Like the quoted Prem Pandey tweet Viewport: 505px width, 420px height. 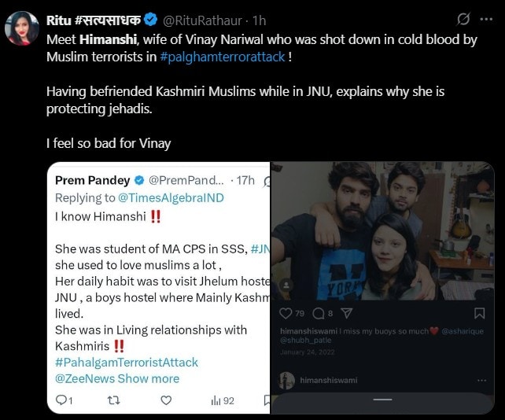click(166, 400)
